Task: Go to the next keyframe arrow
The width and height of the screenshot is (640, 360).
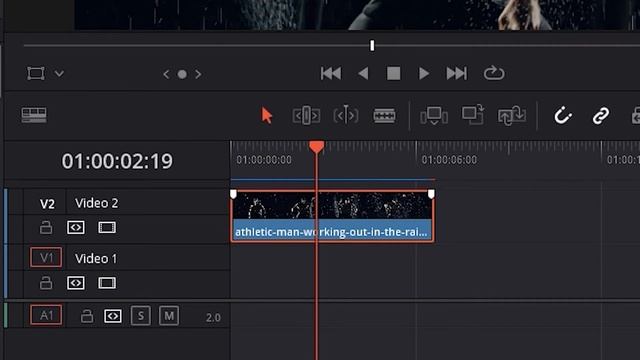Action: pyautogui.click(x=198, y=74)
